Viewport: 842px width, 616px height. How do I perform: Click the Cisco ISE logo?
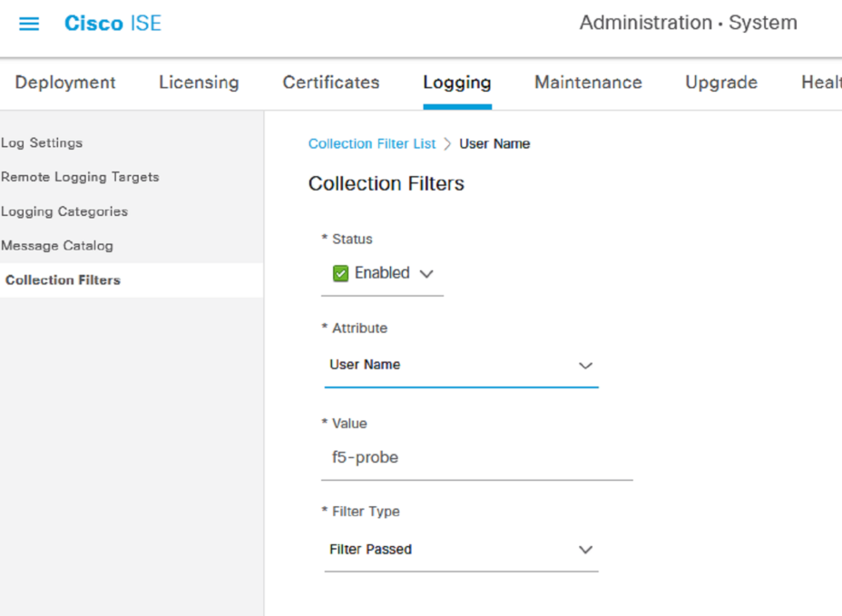click(113, 23)
